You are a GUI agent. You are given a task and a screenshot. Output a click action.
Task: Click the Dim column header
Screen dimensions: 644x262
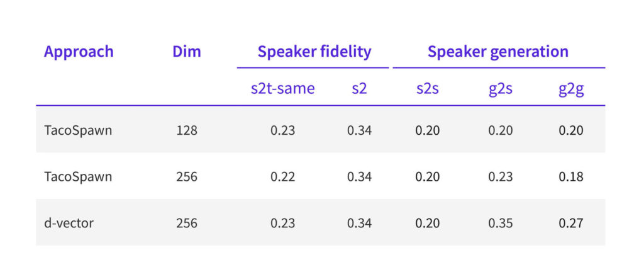pyautogui.click(x=186, y=52)
